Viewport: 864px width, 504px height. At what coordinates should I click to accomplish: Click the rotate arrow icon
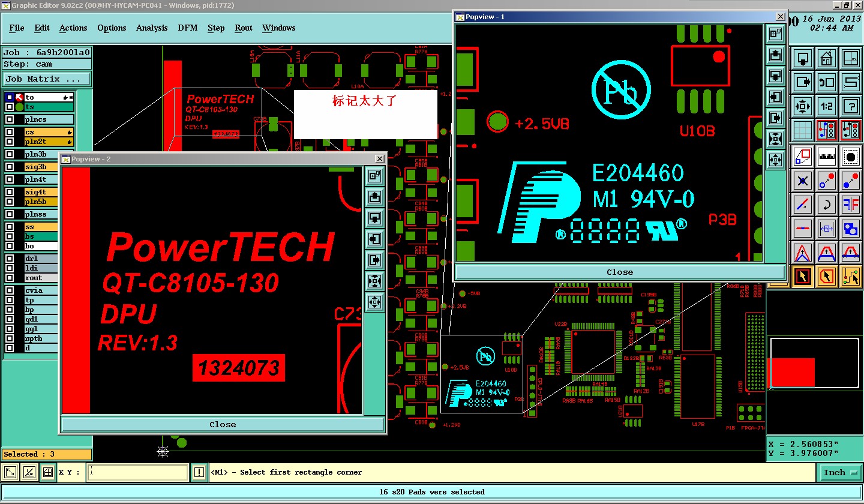(x=827, y=205)
